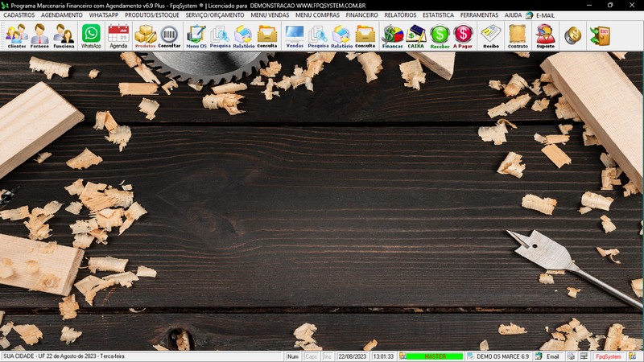Open the Suporte headset icon
This screenshot has width=644, height=362.
point(546,36)
